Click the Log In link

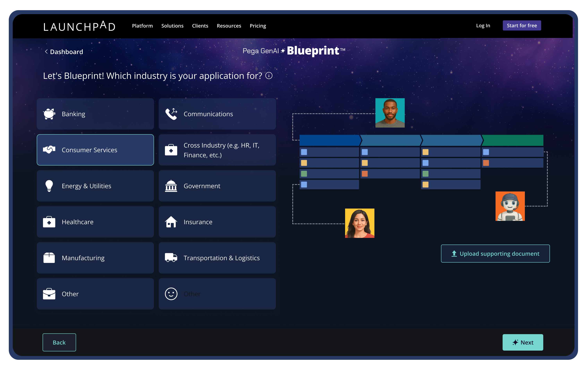pos(483,25)
